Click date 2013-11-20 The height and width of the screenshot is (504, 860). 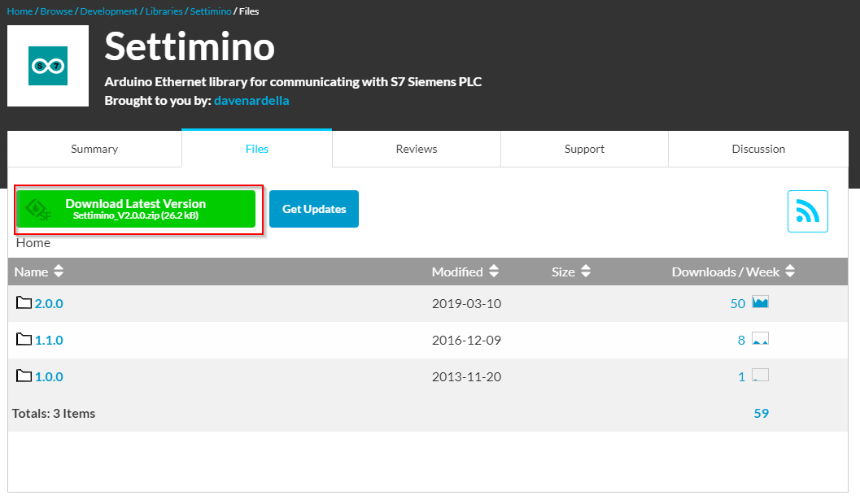click(x=466, y=377)
